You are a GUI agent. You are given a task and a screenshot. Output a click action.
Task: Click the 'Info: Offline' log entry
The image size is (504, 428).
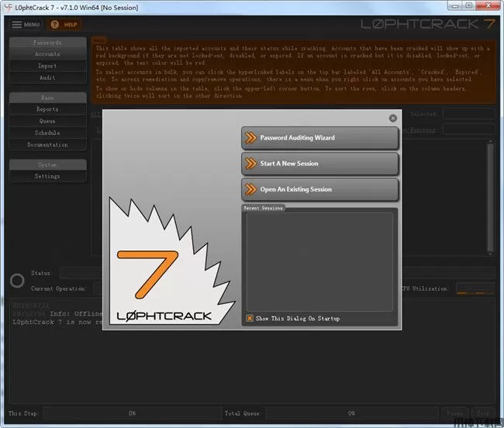pos(76,313)
